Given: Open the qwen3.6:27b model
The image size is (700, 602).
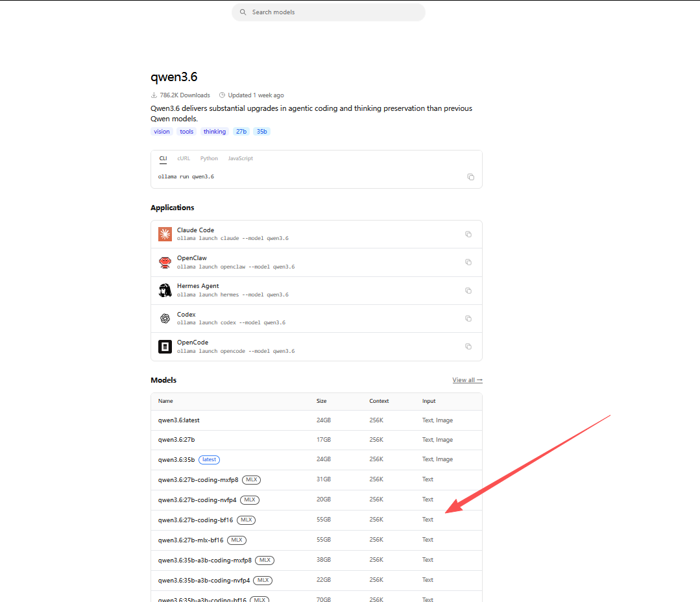Looking at the screenshot, I should (176, 440).
